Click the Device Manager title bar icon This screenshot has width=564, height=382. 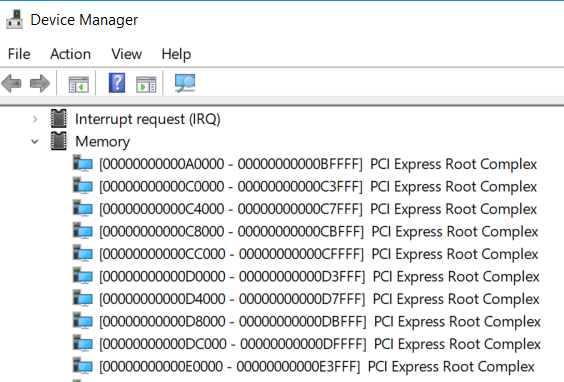(15, 19)
